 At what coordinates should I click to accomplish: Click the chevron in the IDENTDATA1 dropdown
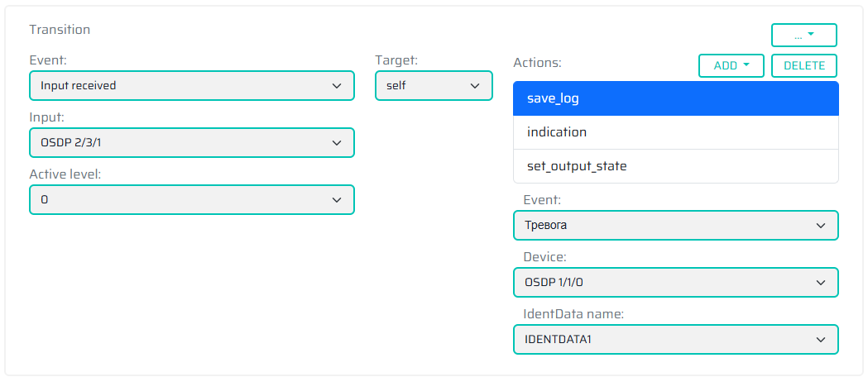821,340
